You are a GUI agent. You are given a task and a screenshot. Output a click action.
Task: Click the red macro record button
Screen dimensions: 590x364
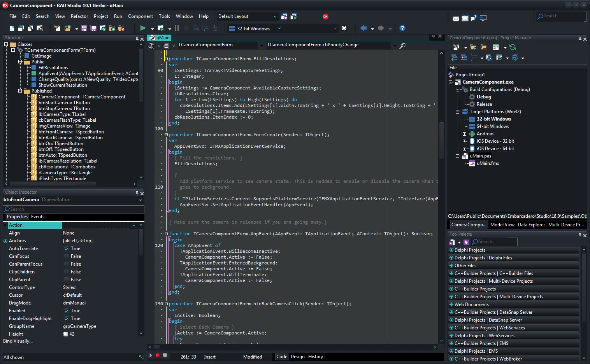(158, 355)
